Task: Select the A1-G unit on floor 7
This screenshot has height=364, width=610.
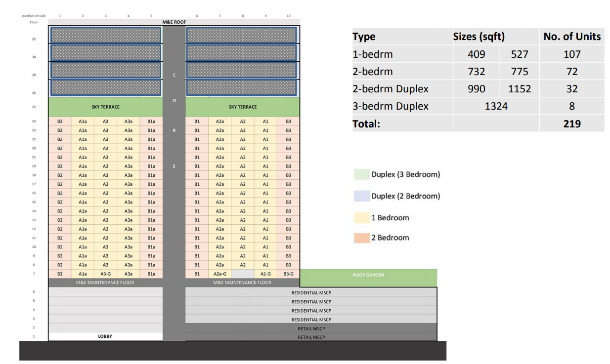Action: [x=265, y=274]
